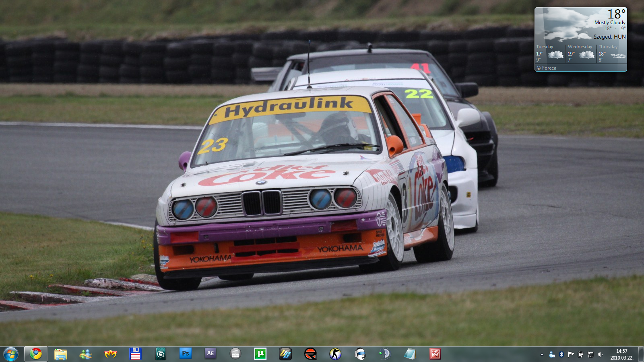The width and height of the screenshot is (644, 362).
Task: Open the Windows Start menu orb
Action: coord(11,354)
